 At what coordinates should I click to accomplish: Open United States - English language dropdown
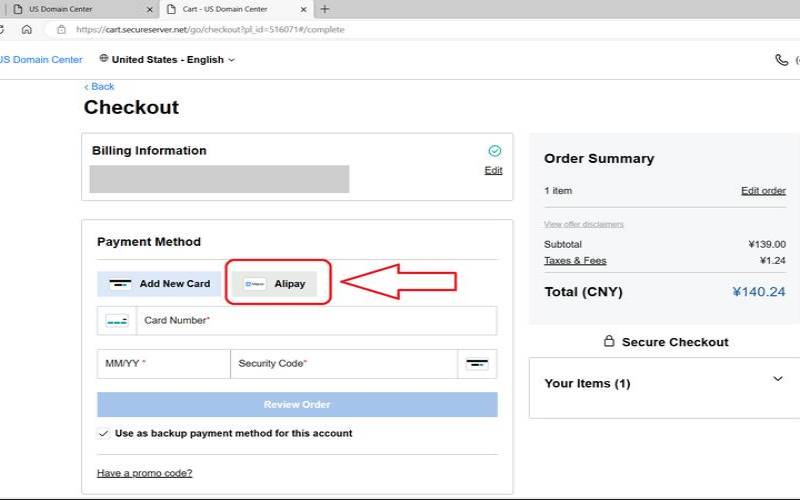click(167, 60)
